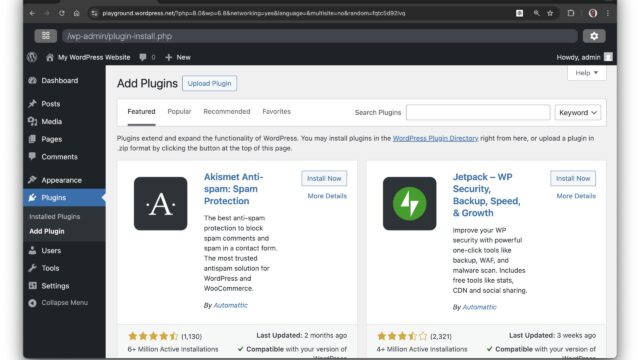Select Plugins in sidebar

64,198
